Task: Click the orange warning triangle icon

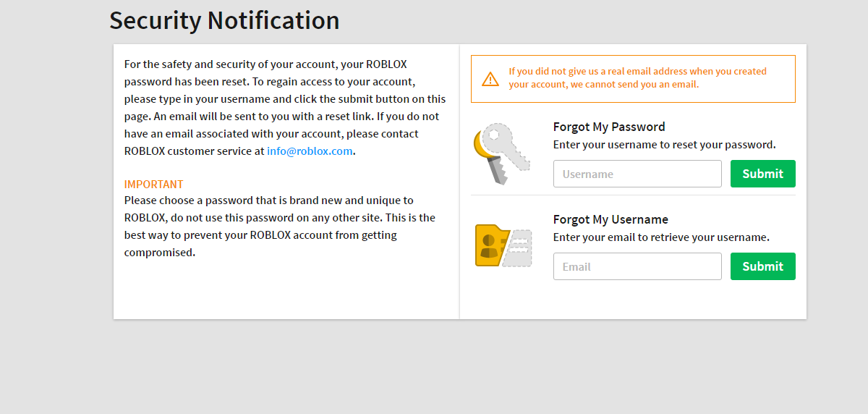Action: click(490, 78)
